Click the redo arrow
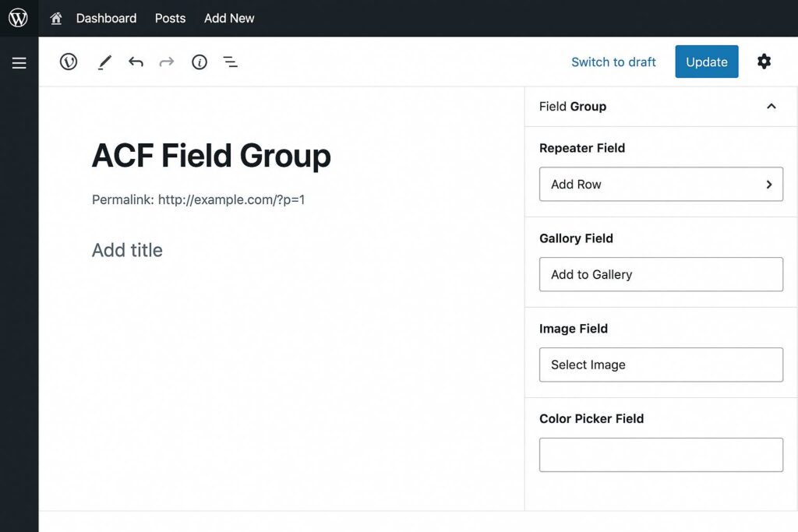 tap(167, 62)
